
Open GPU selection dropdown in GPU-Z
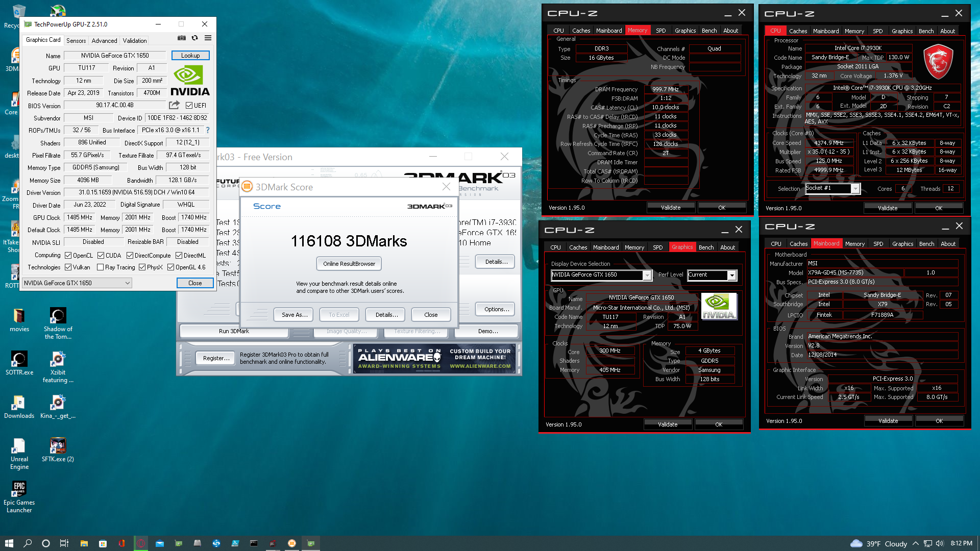[x=77, y=283]
